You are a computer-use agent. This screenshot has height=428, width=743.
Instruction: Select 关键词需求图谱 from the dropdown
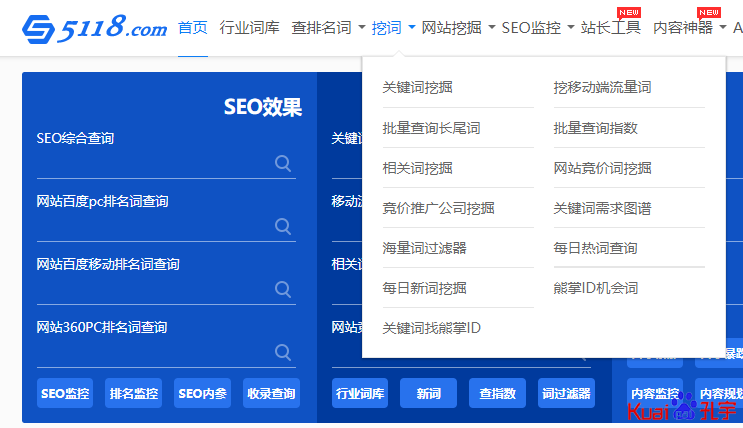(602, 208)
